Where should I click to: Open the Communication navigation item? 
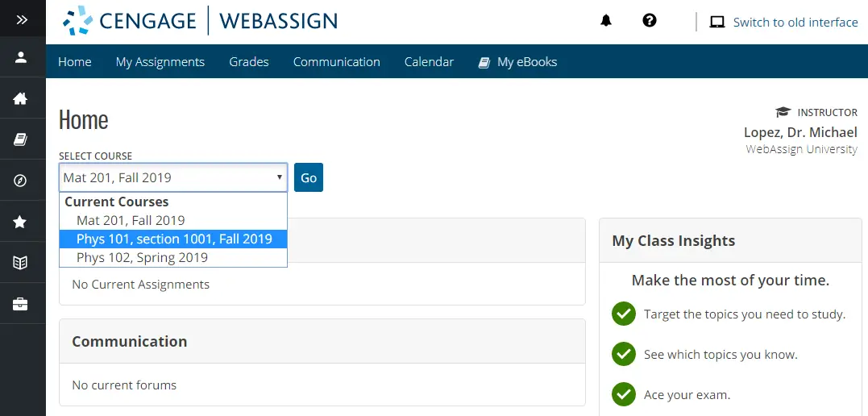click(337, 62)
